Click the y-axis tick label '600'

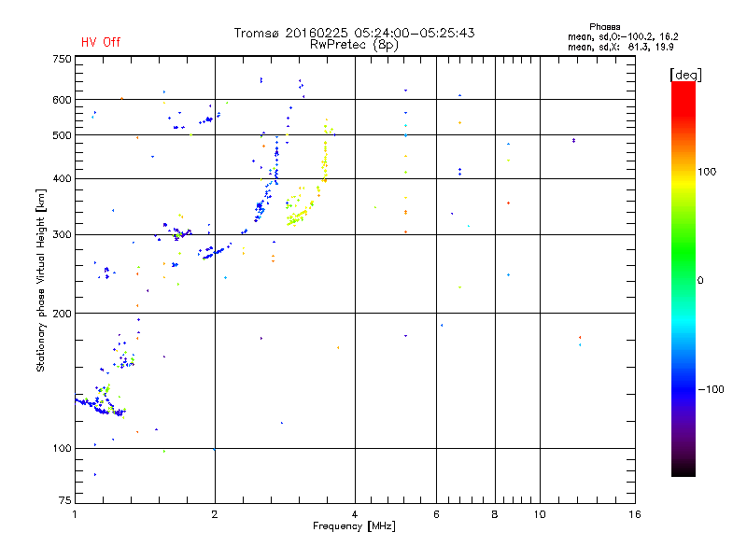coord(62,100)
